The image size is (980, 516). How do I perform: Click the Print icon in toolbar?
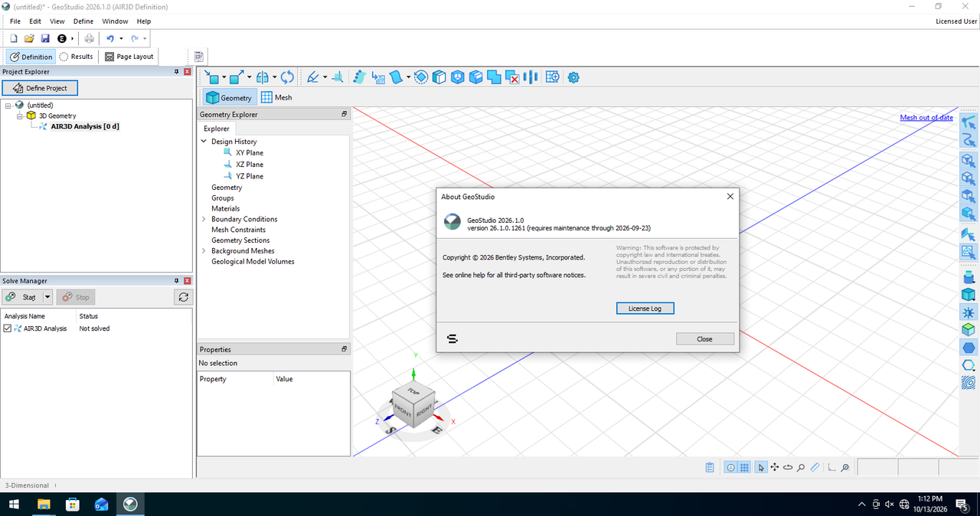[90, 38]
